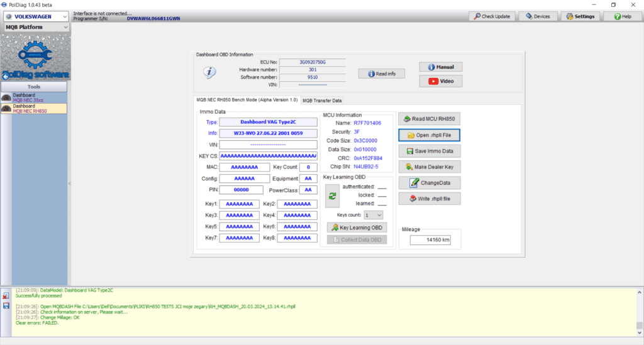
Task: Click the Hardware number field 301
Action: (313, 70)
